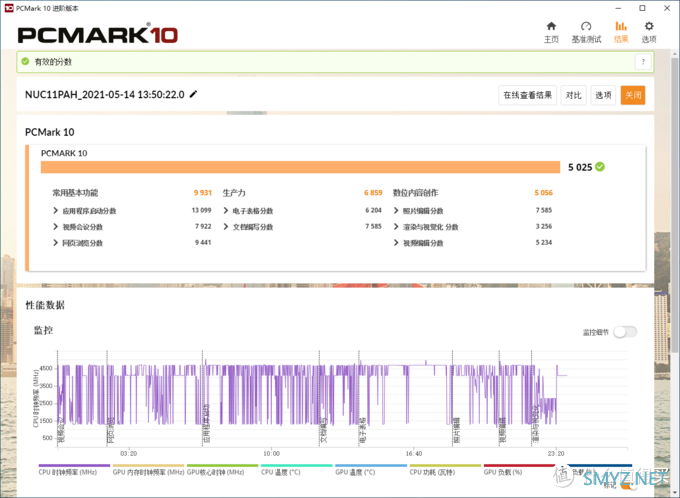Click the 照片编辑 marker line in chart
680x498 pixels.
point(453,398)
